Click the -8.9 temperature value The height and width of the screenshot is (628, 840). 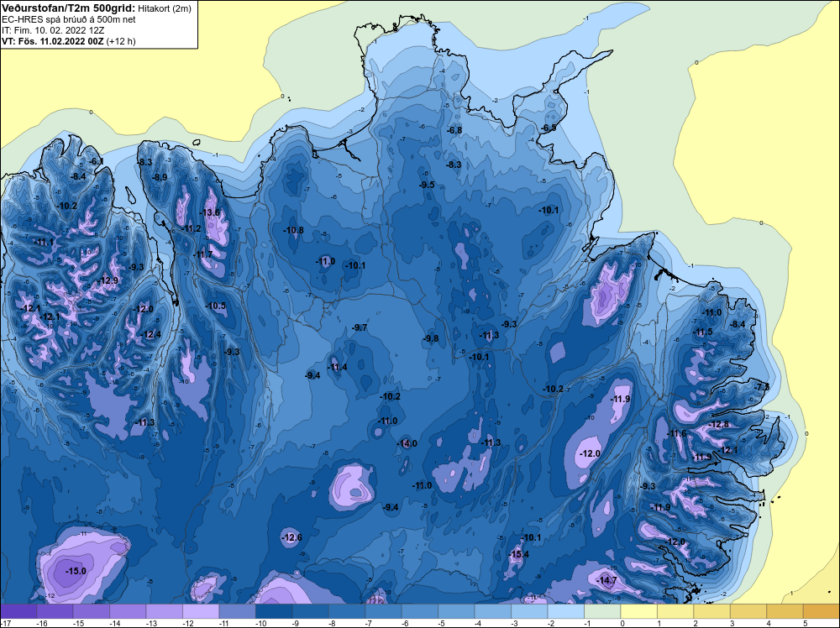[x=160, y=177]
